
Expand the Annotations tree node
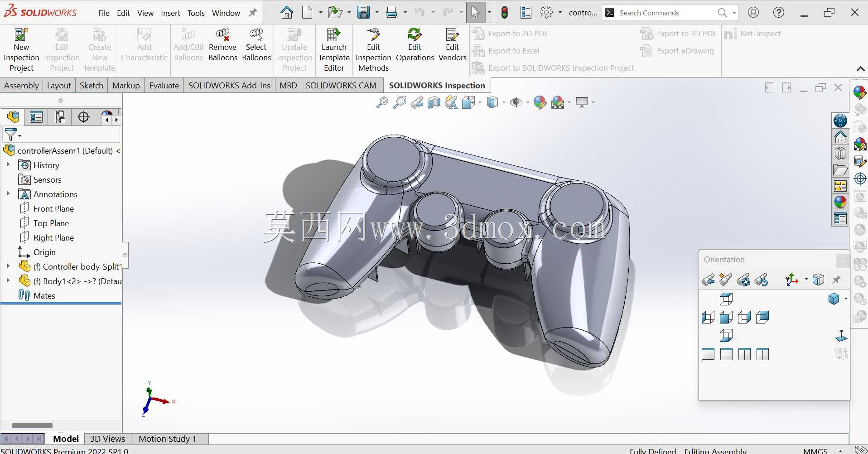8,194
